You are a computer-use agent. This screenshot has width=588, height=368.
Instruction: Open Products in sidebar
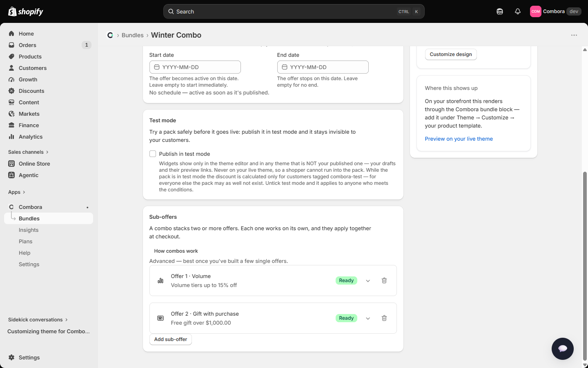point(49,56)
